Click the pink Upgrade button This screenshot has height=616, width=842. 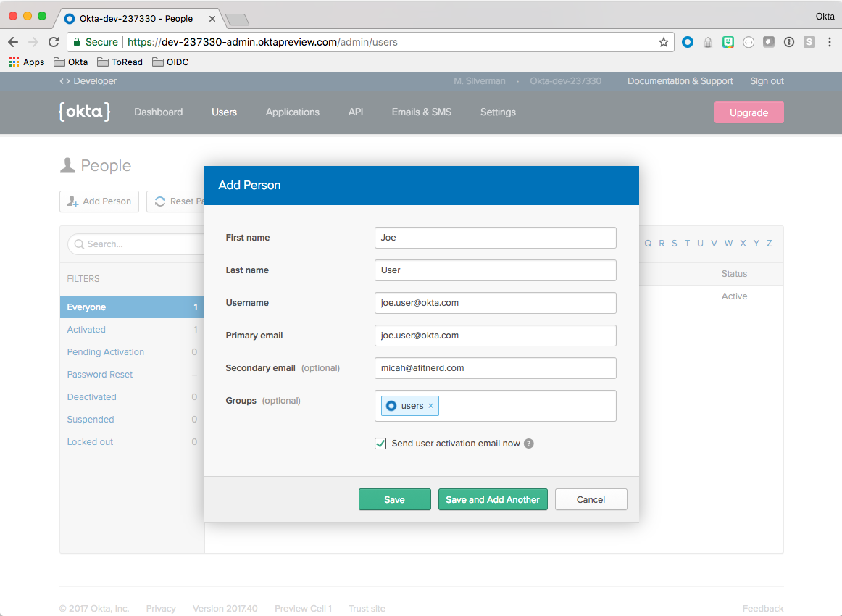[749, 112]
